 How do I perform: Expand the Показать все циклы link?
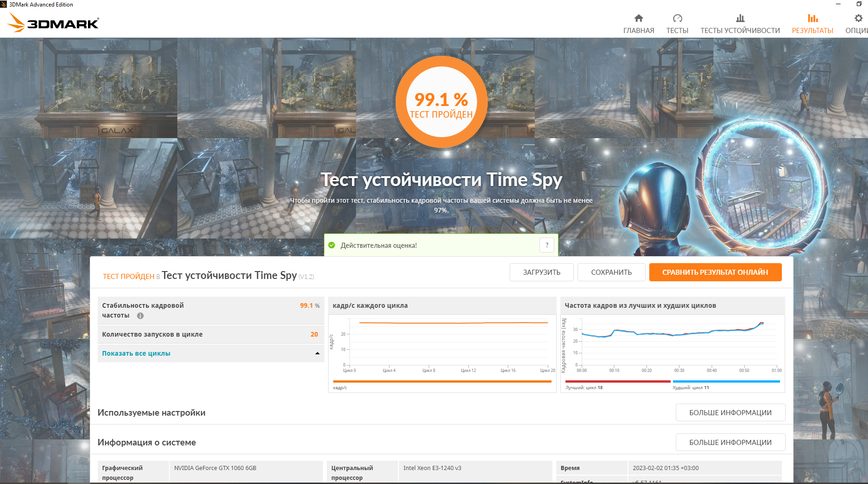pos(136,353)
